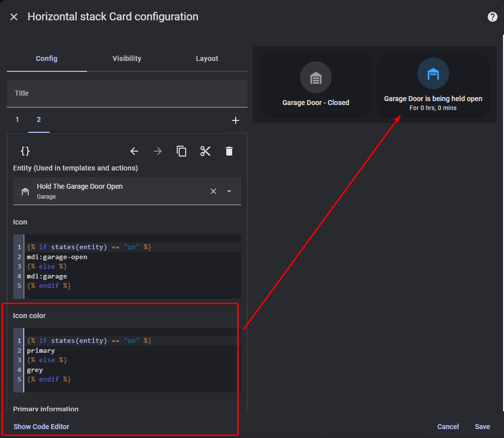This screenshot has height=438, width=504.
Task: Click the Show Code Editor link
Action: click(41, 427)
